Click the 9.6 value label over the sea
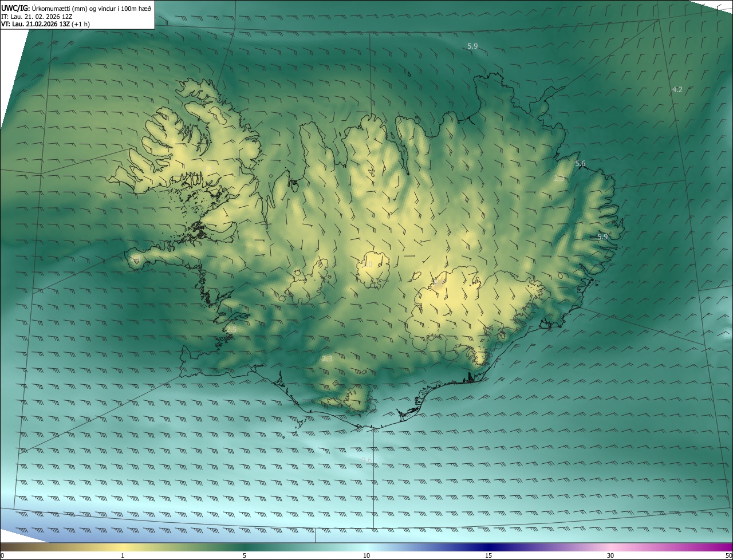 368,459
